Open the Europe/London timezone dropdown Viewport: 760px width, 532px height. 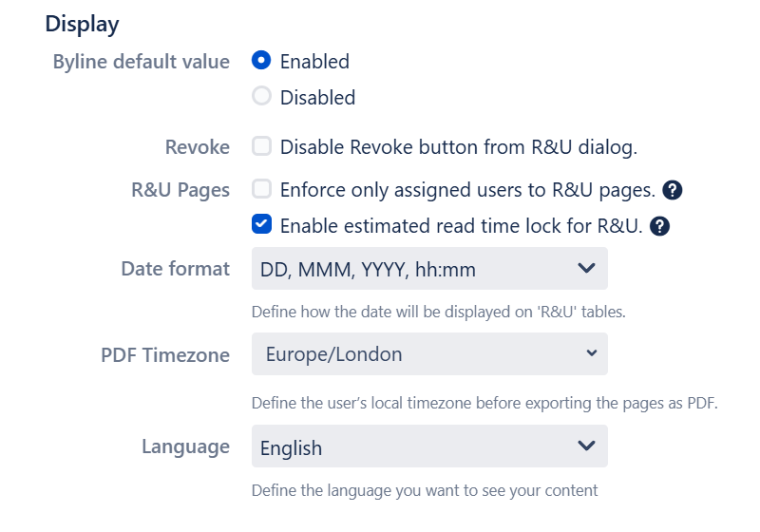click(418, 354)
